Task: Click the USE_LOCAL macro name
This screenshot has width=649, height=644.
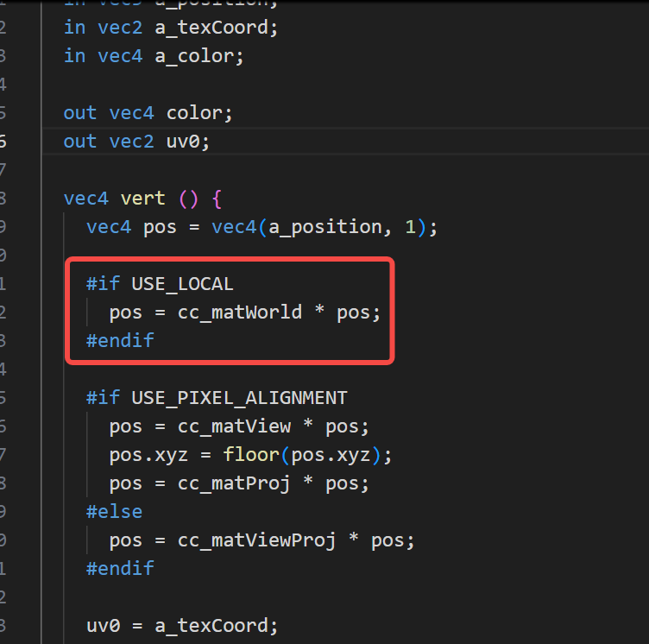Action: coord(182,284)
